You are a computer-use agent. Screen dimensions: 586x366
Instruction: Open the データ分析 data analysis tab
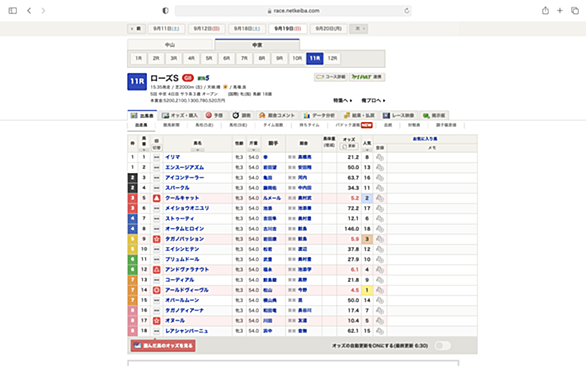pyautogui.click(x=319, y=116)
